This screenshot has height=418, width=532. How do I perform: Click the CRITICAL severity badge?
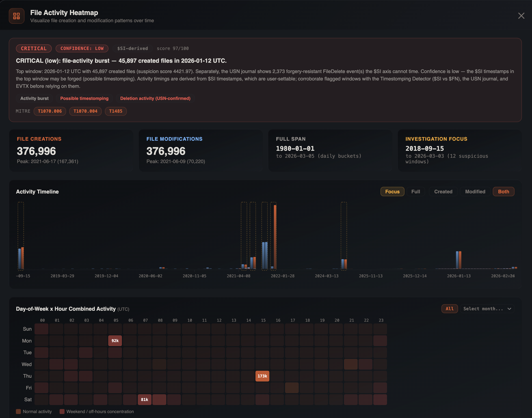pos(34,48)
